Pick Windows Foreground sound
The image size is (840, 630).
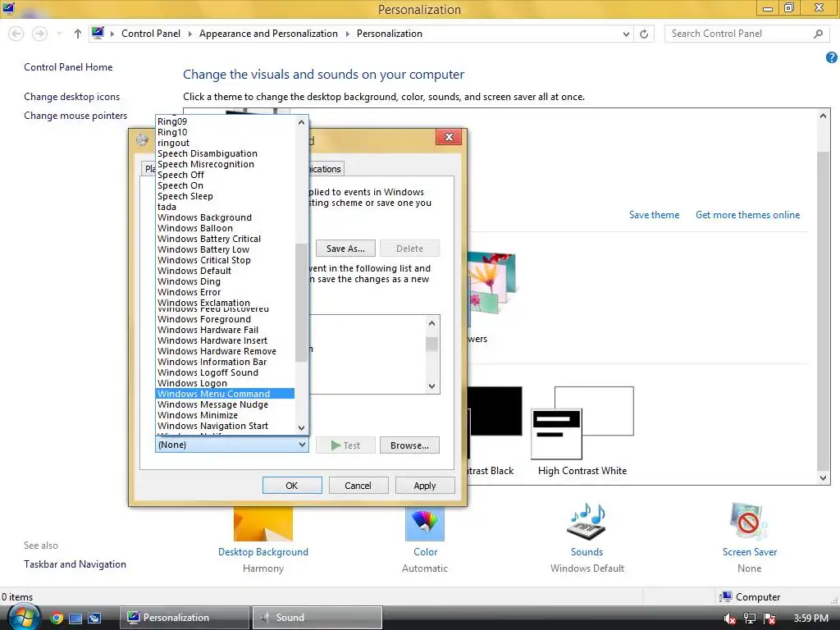pos(225,319)
